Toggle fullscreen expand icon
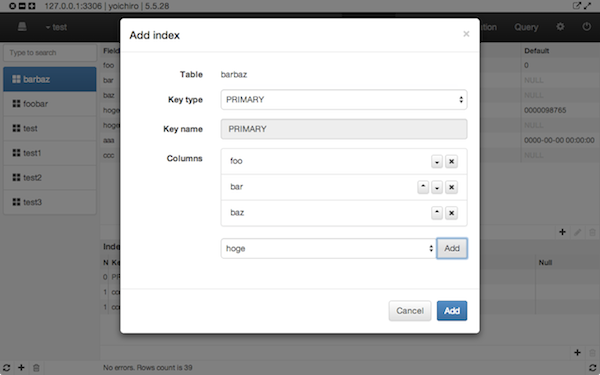600x375 pixels. coord(588,6)
